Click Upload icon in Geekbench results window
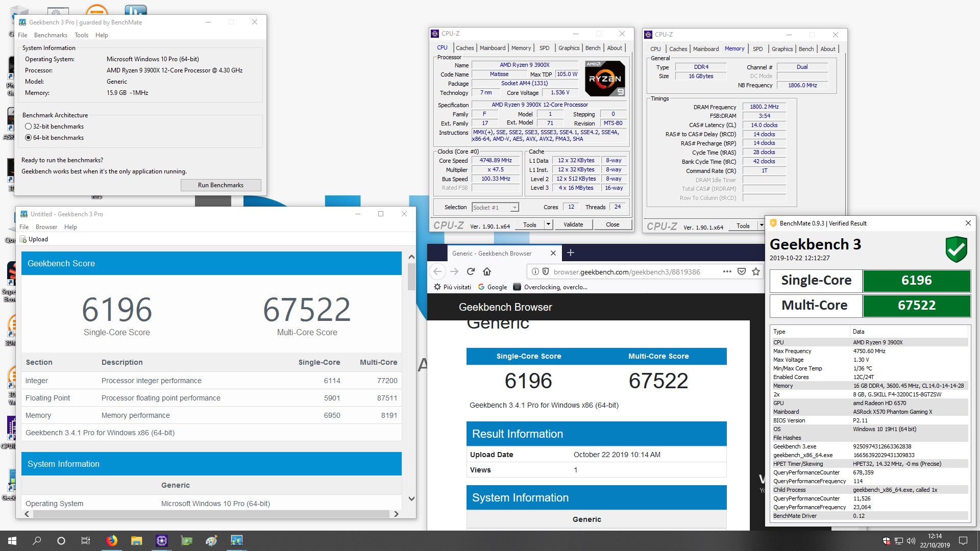Screen dimensions: 980x551 pos(23,239)
